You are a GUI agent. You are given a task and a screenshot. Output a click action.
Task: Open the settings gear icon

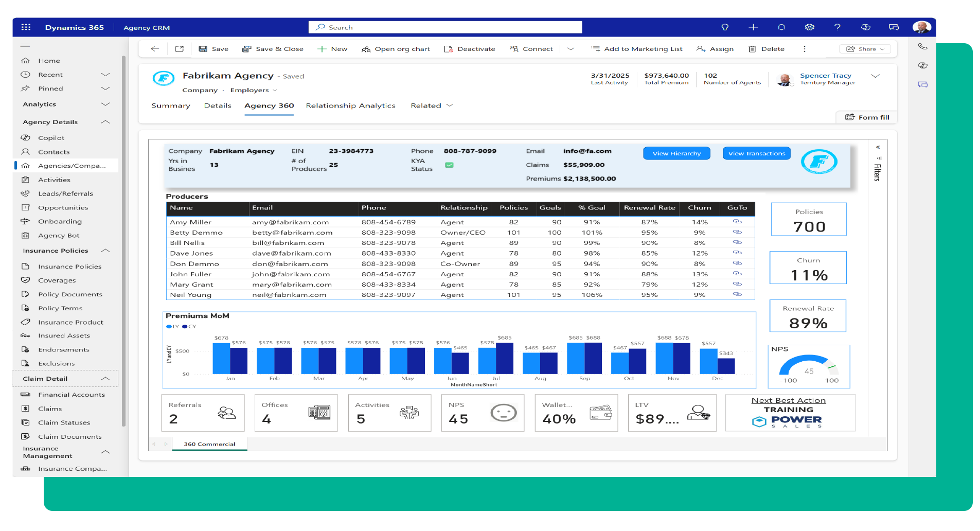point(809,27)
